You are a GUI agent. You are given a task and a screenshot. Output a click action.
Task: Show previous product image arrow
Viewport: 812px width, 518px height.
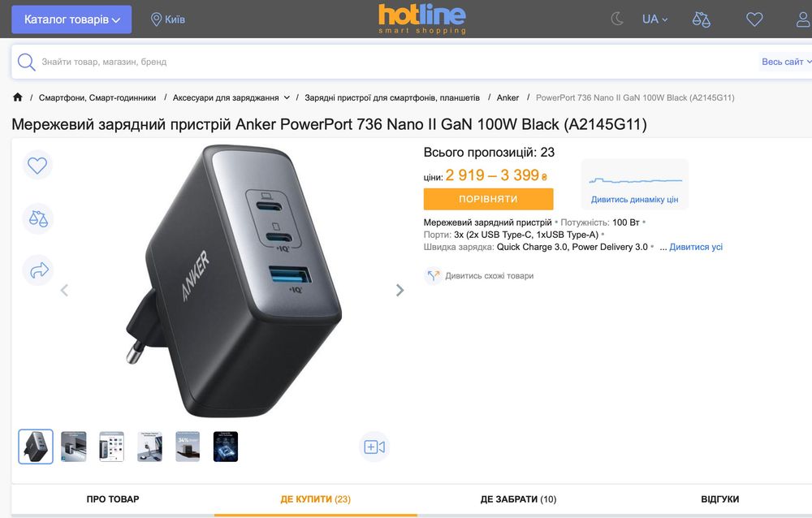pyautogui.click(x=64, y=290)
